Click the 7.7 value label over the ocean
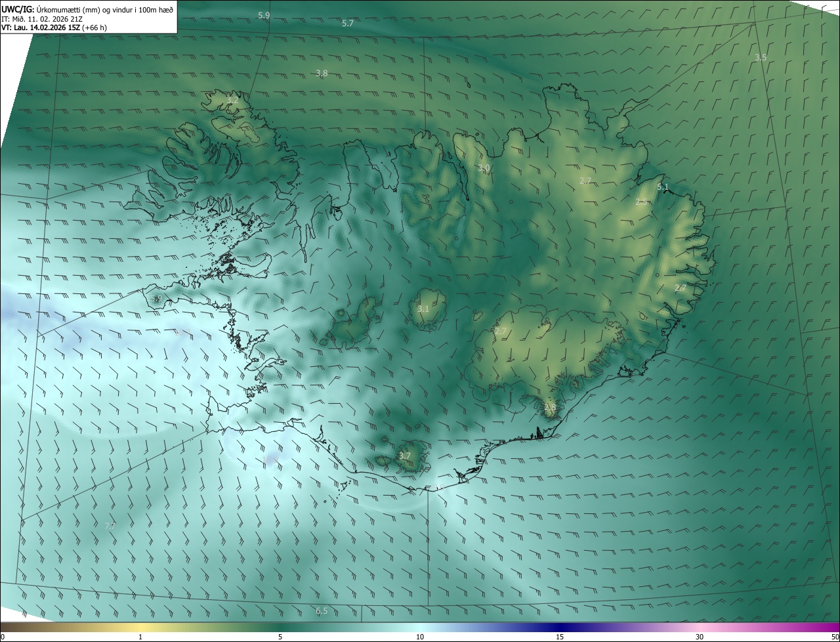This screenshot has height=642, width=840. pos(110,526)
